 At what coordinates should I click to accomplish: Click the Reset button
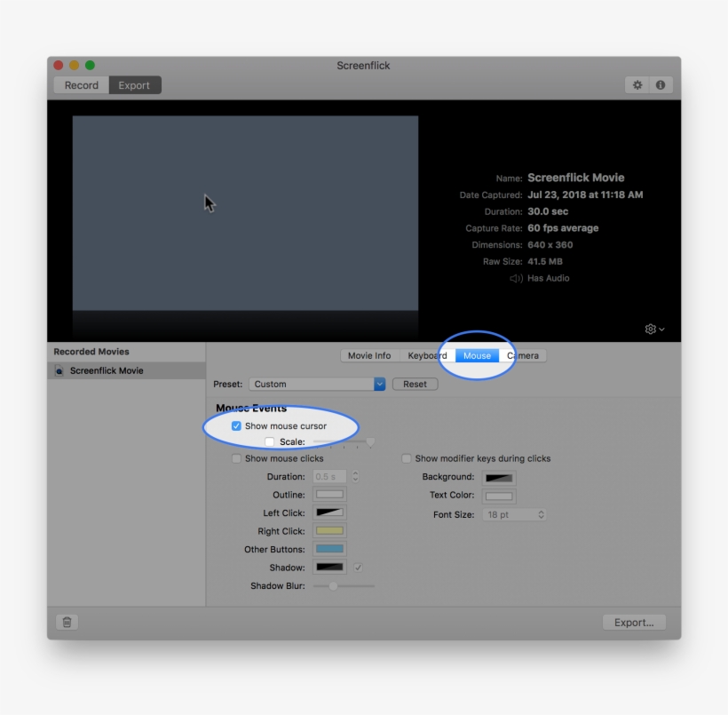tap(417, 384)
